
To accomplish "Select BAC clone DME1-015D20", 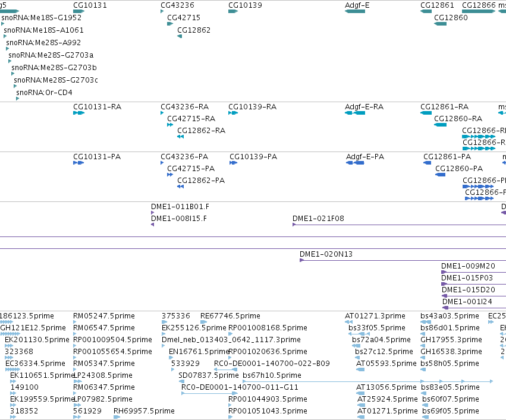I will coord(469,290).
